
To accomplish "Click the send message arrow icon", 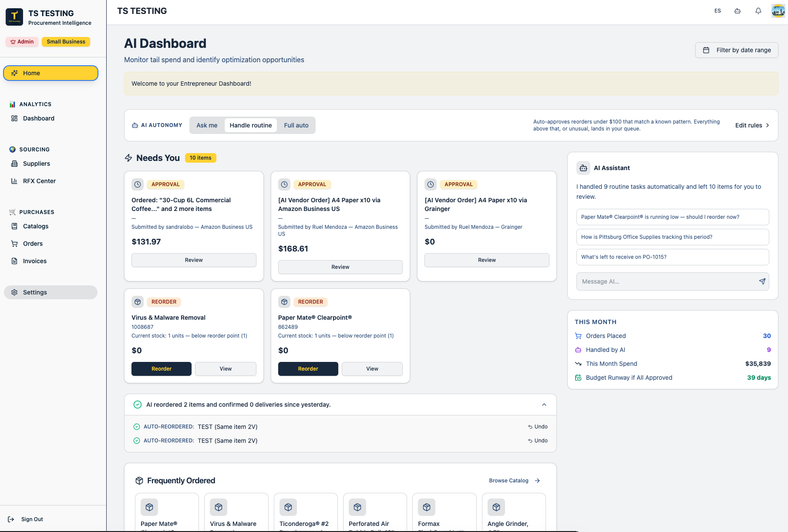I will [x=762, y=281].
